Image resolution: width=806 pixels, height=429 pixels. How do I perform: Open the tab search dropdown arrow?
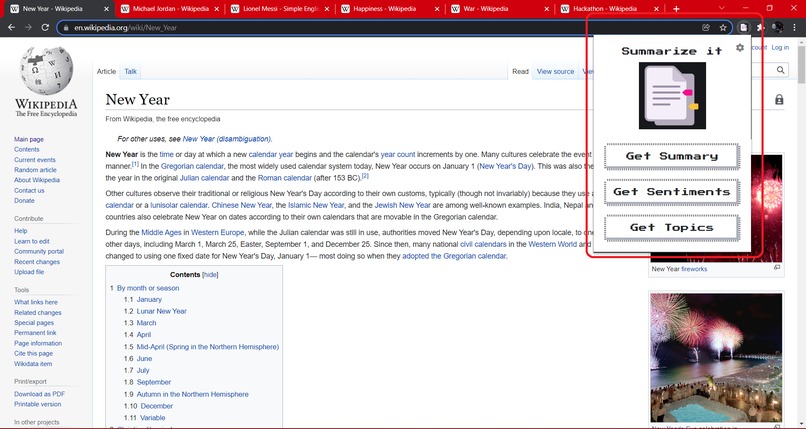[722, 8]
